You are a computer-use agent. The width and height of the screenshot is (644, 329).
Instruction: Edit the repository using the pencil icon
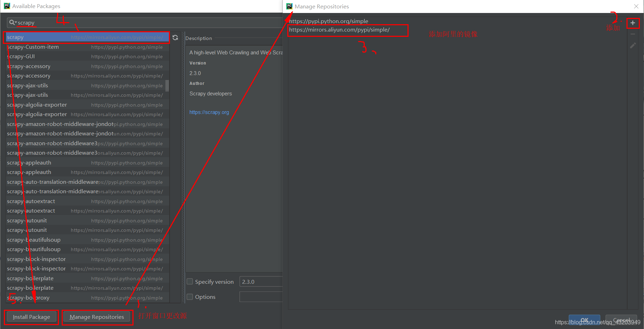point(633,46)
